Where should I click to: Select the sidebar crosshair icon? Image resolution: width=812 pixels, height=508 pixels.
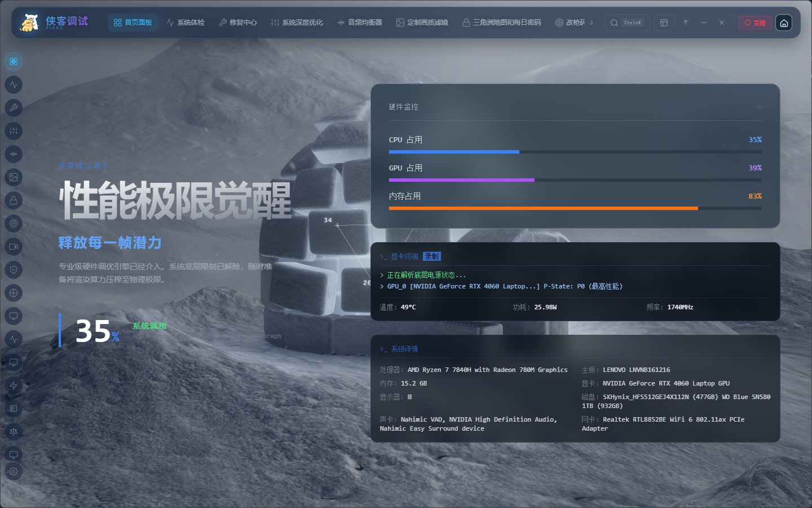[14, 293]
